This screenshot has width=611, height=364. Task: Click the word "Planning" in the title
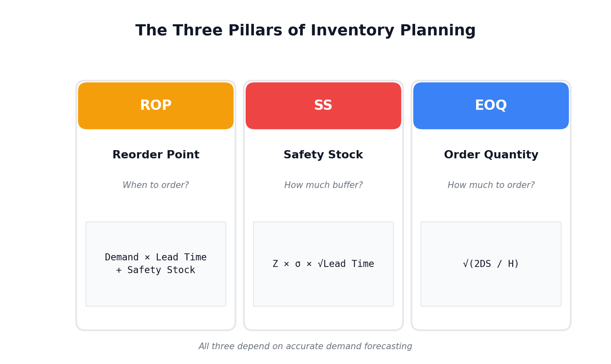tap(437, 31)
